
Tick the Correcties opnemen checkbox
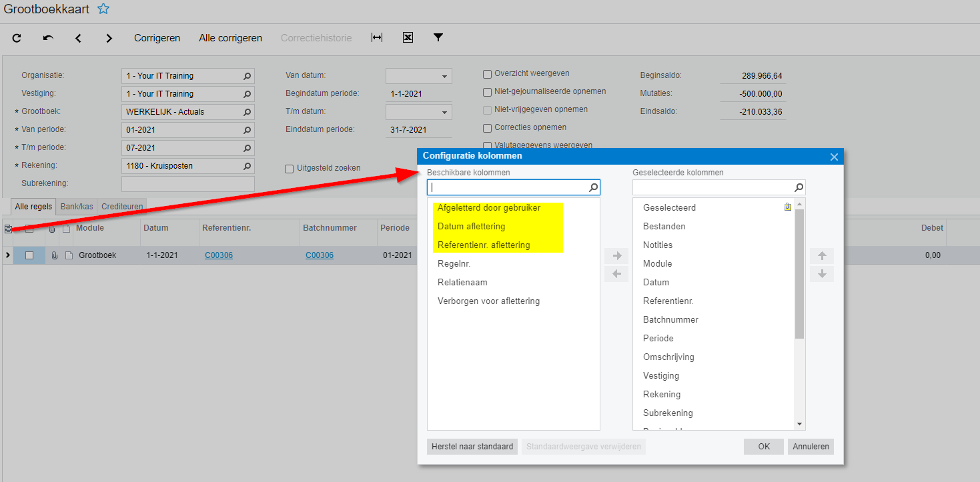[488, 128]
